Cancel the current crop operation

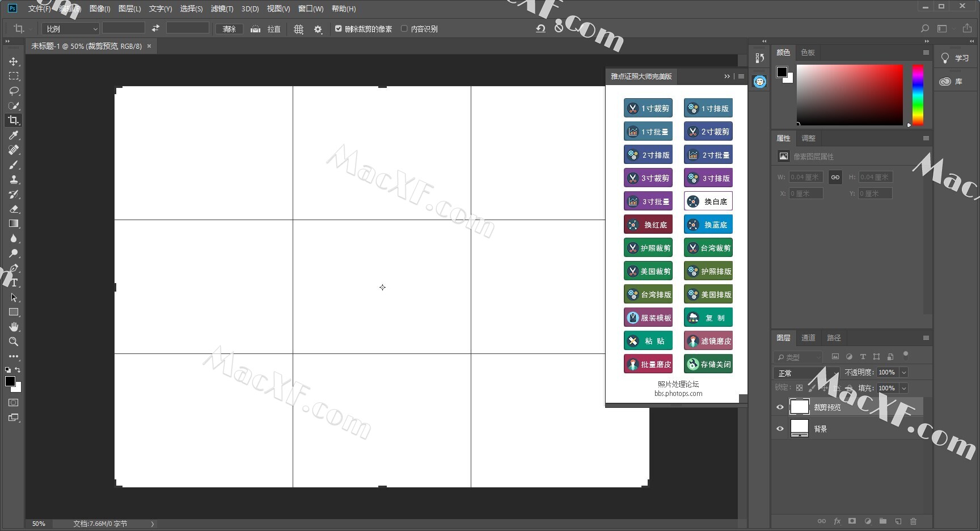(559, 28)
